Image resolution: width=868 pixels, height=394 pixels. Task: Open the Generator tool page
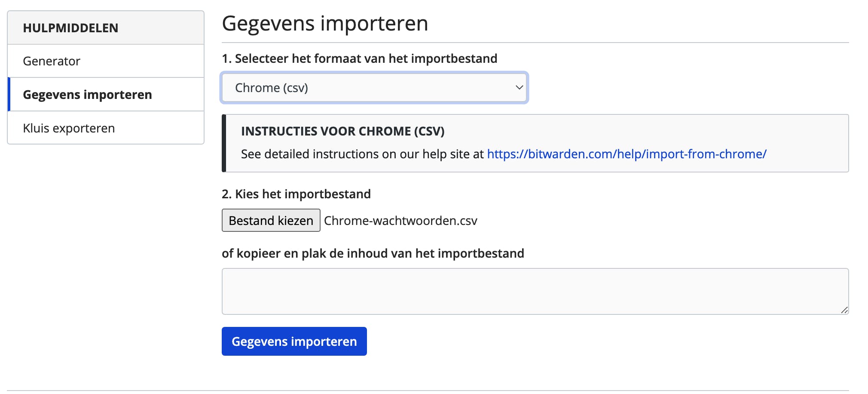click(x=52, y=61)
